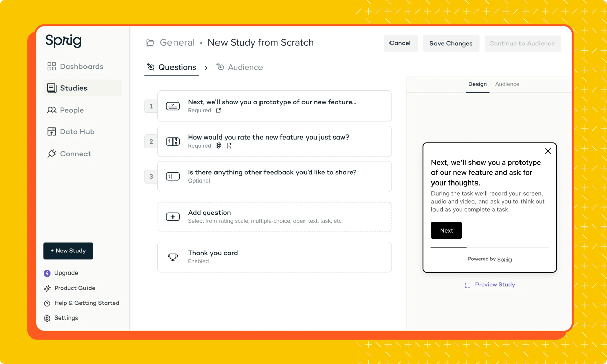Viewport: 607px width, 364px height.
Task: Click the skip logic icon under question 2
Action: click(x=229, y=146)
